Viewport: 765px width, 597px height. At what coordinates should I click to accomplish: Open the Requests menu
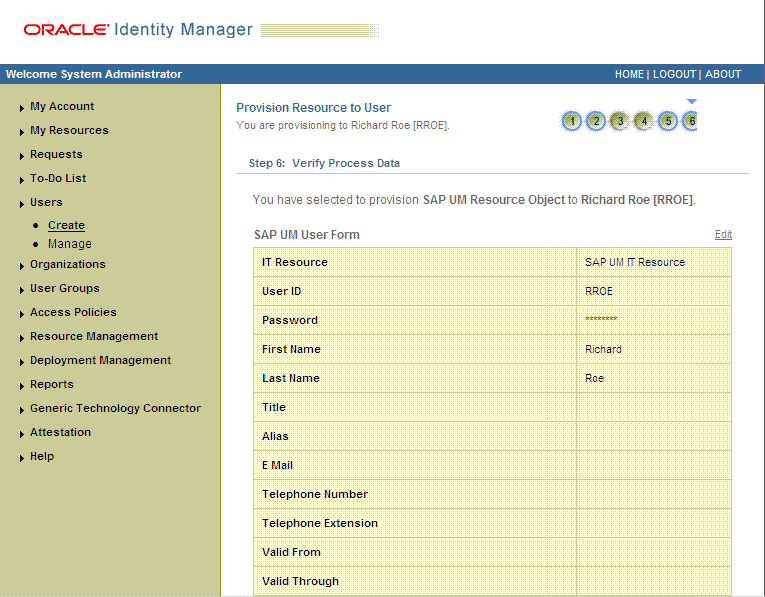[56, 154]
